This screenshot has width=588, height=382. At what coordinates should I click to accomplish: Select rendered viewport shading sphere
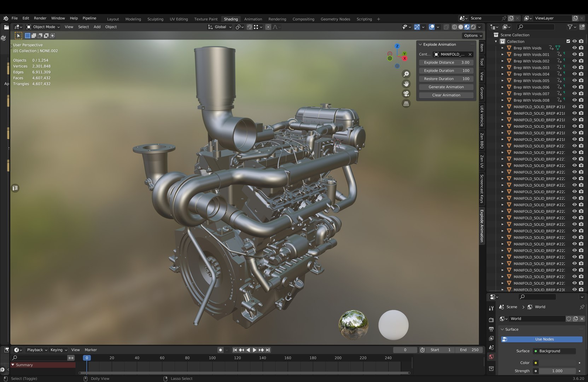(x=473, y=27)
